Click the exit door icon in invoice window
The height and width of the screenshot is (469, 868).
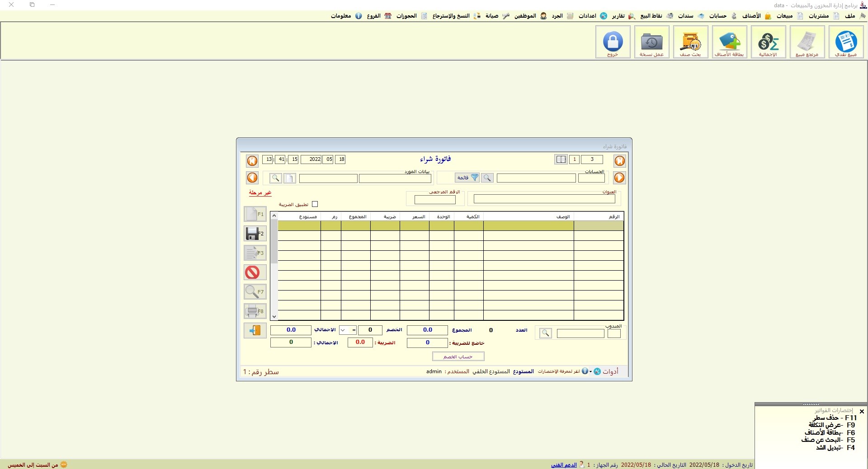pyautogui.click(x=255, y=331)
